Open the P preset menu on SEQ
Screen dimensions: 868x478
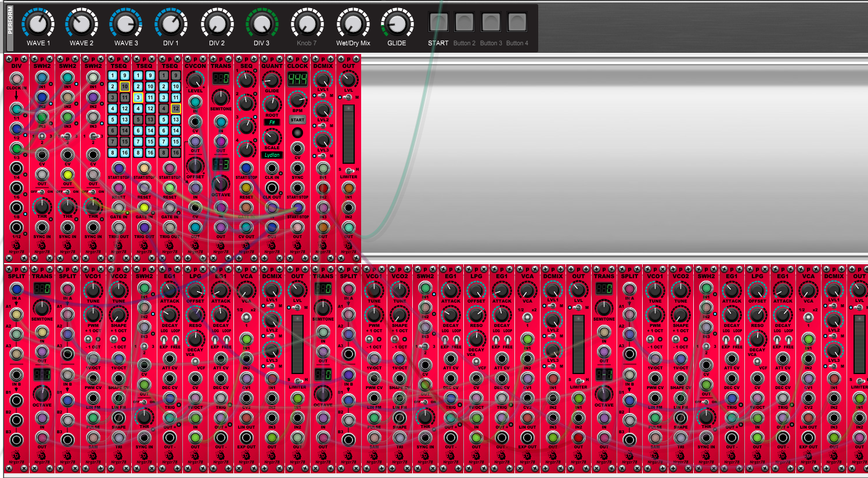click(246, 59)
